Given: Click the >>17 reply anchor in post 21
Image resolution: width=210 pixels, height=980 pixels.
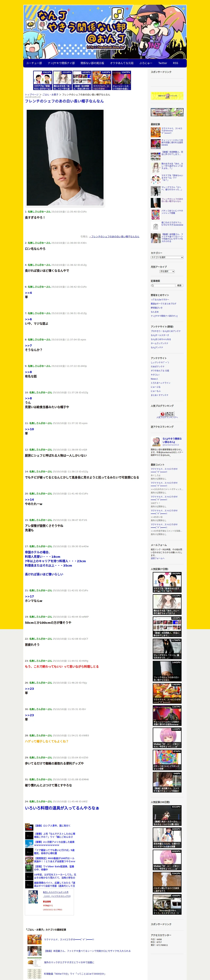Looking at the screenshot, I should 29,596.
